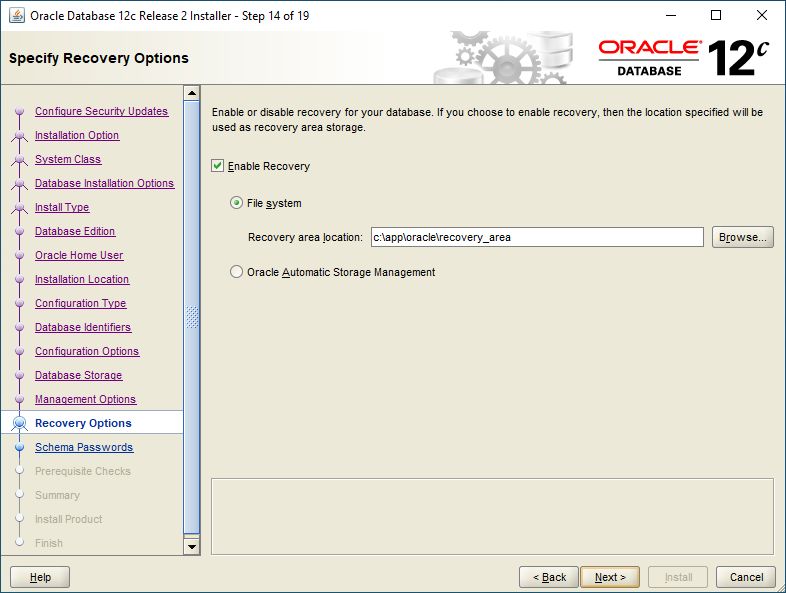The image size is (786, 593).
Task: Navigate to the Management Options step
Action: tap(85, 400)
